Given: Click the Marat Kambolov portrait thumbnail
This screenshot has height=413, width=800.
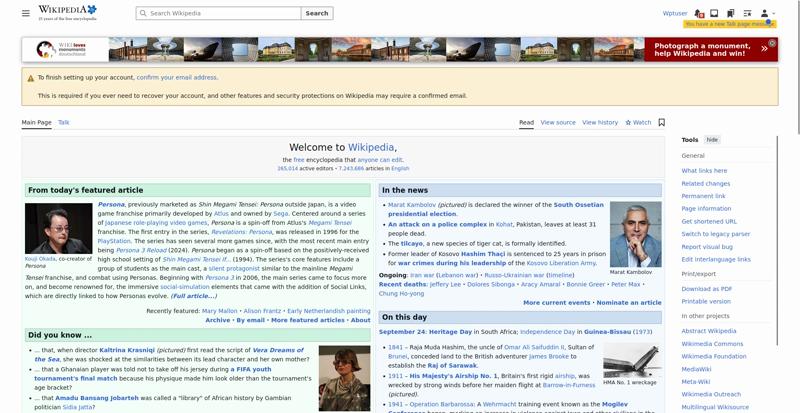Looking at the screenshot, I should click(x=635, y=234).
